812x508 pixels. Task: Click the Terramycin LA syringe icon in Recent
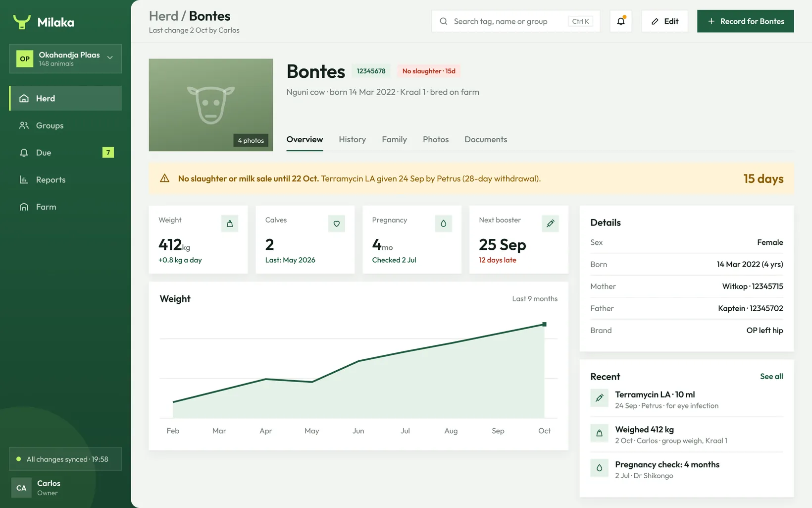pos(599,398)
